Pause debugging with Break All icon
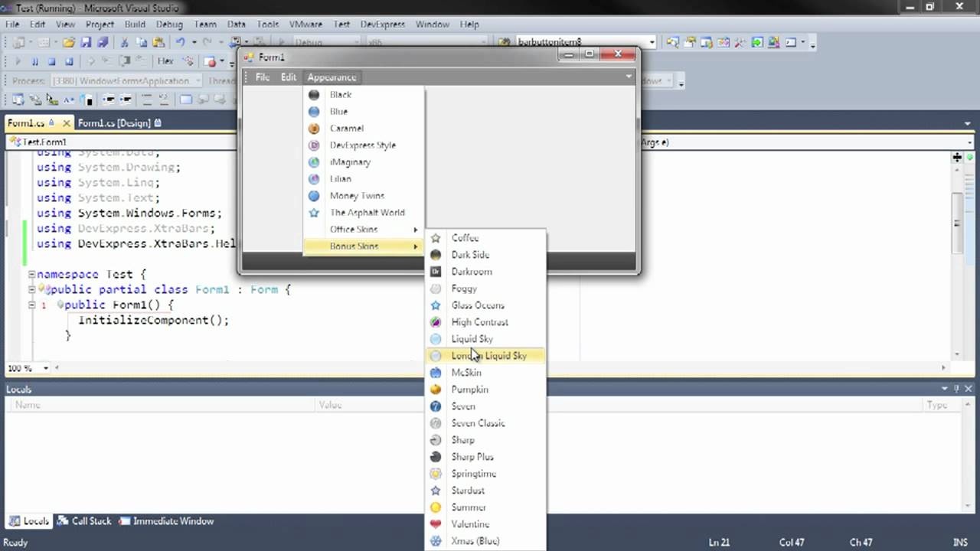Screen dimensions: 980x551 [34, 61]
